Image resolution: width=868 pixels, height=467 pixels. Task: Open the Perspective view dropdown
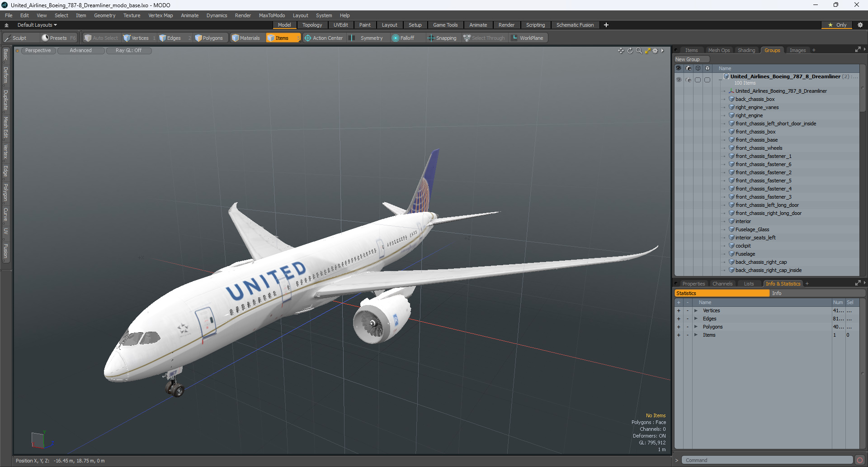38,51
